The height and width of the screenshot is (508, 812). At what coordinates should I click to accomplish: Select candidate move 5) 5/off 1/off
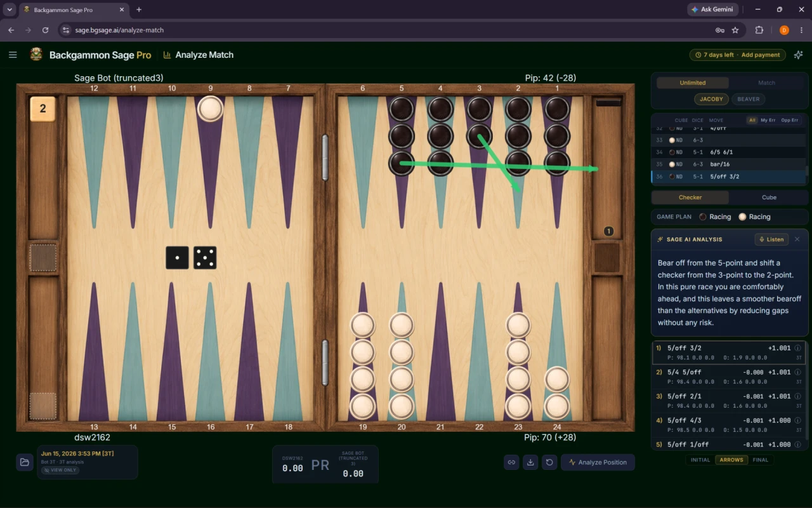(728, 444)
